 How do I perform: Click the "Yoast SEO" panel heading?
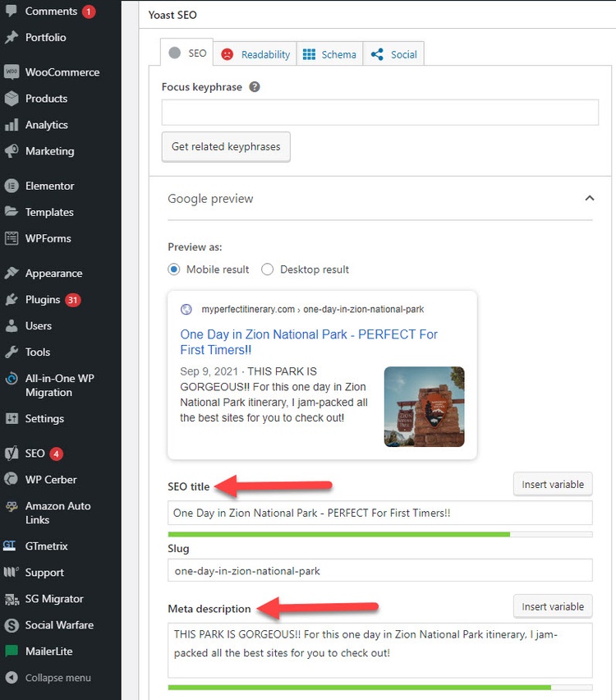click(172, 15)
